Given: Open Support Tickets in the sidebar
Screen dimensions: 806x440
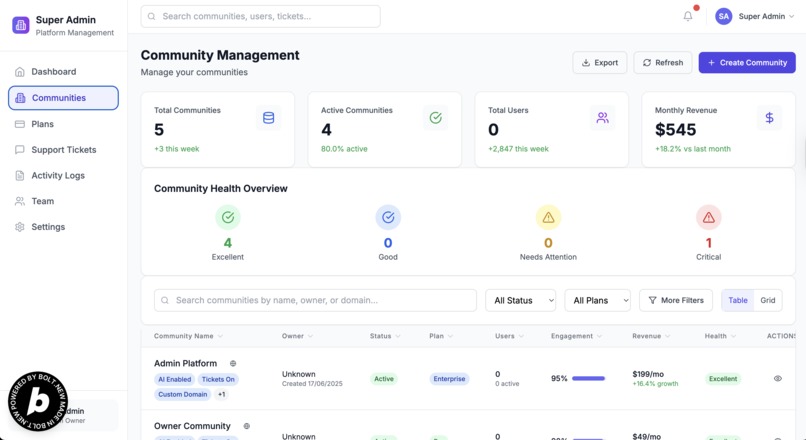Looking at the screenshot, I should click(63, 150).
